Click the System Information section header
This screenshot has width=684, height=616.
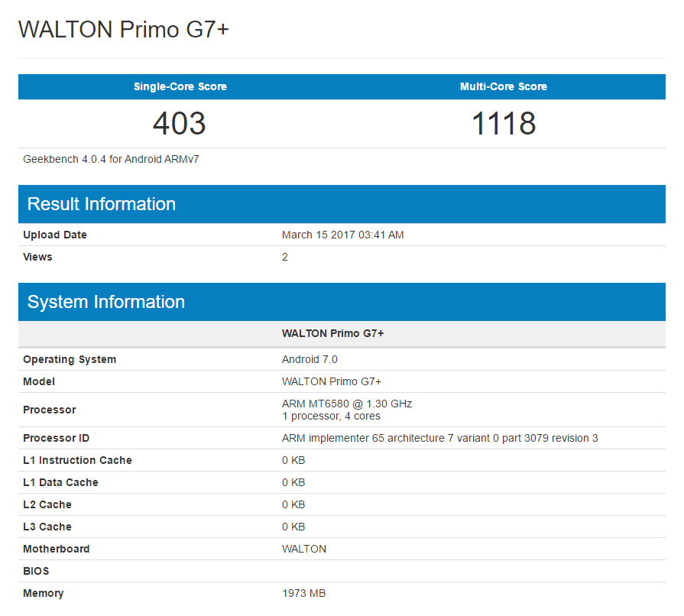(106, 302)
